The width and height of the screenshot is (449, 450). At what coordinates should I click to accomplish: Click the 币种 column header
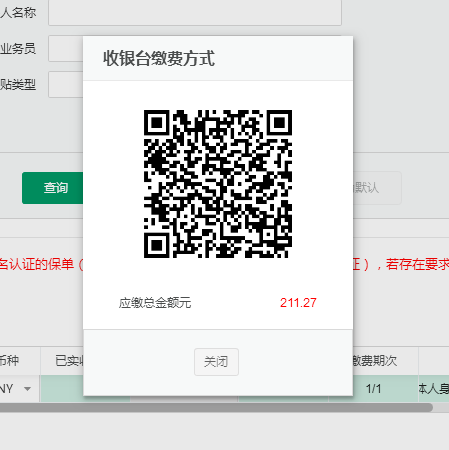[9, 361]
